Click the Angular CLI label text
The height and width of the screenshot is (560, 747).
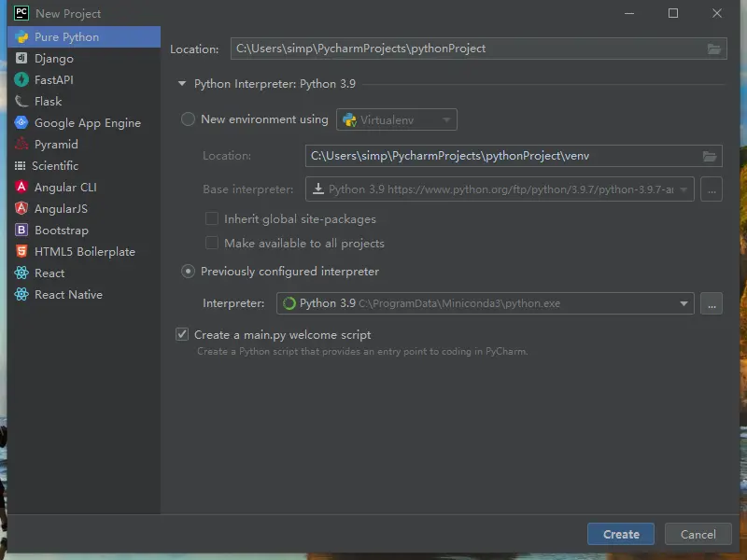pyautogui.click(x=65, y=188)
